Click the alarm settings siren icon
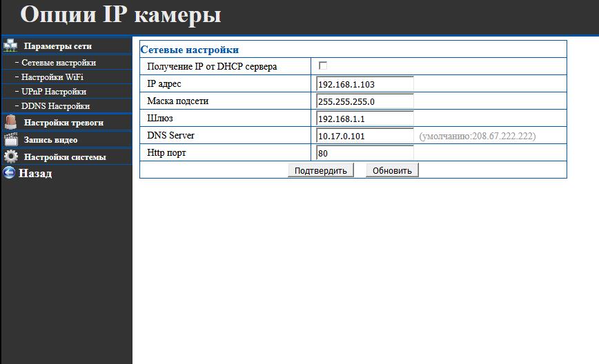This screenshot has height=364, width=599. click(10, 123)
